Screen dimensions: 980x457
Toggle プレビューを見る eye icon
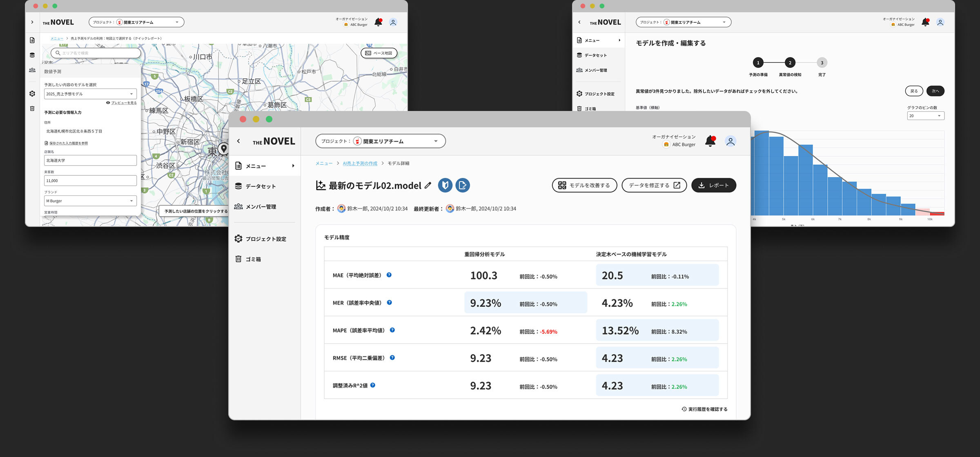(108, 103)
